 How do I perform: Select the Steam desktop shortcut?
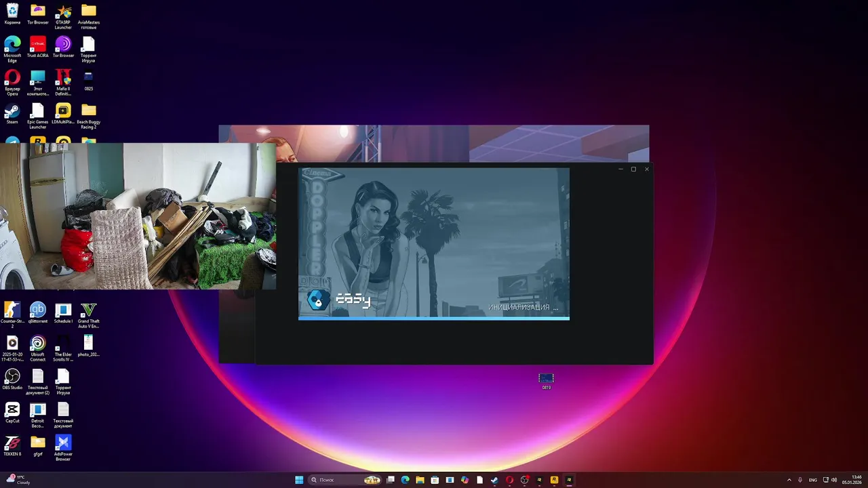click(x=12, y=113)
